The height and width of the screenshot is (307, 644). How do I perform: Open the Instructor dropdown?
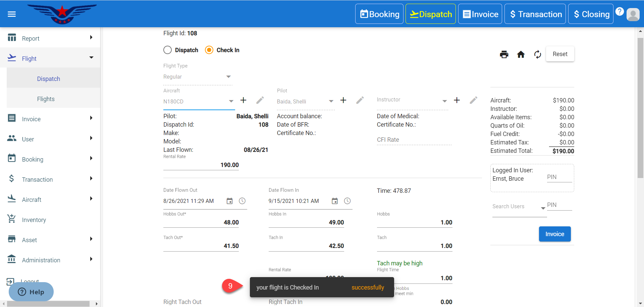click(412, 100)
